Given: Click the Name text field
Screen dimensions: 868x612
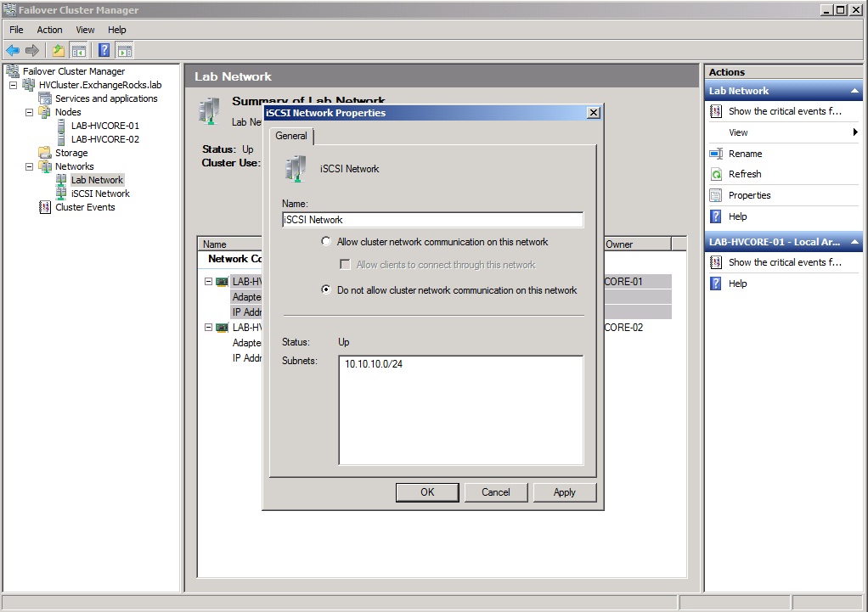Looking at the screenshot, I should (x=432, y=220).
